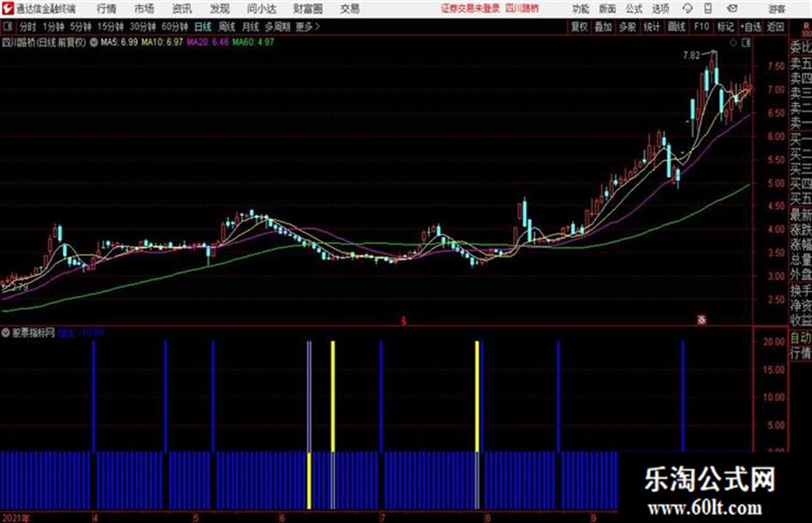Click the 标记 mark button
This screenshot has height=523, width=812.
(x=725, y=27)
